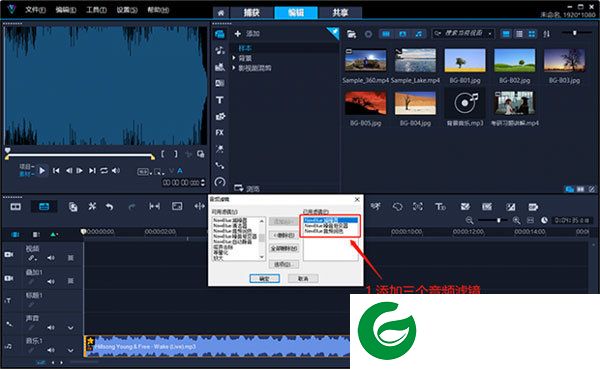Toggle show audio files filter in library

(419, 34)
